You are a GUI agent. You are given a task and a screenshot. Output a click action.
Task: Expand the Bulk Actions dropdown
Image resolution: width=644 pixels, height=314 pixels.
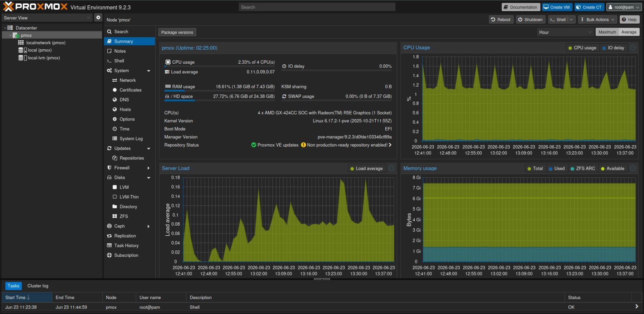[x=597, y=20]
